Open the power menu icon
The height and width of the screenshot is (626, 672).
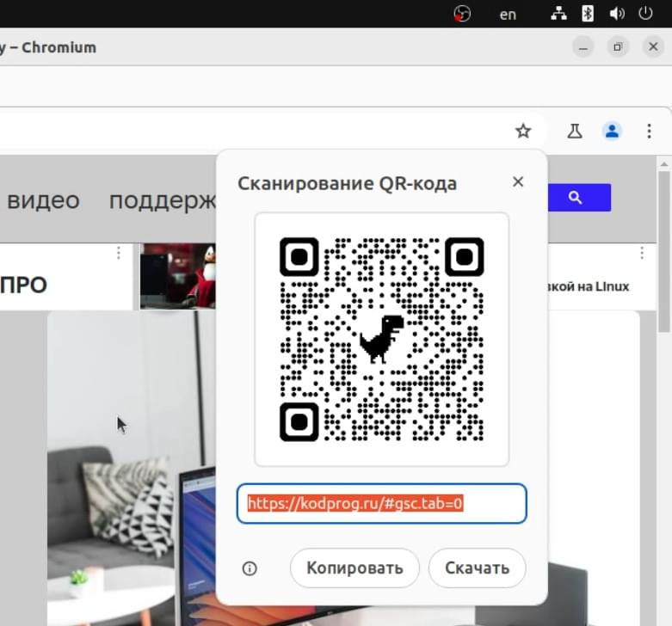click(645, 13)
